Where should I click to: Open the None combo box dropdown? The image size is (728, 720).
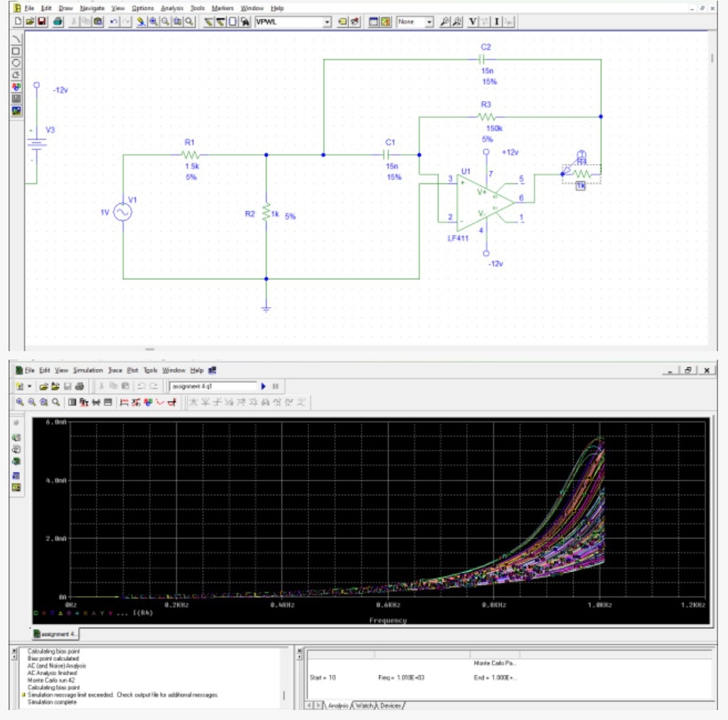click(x=430, y=22)
